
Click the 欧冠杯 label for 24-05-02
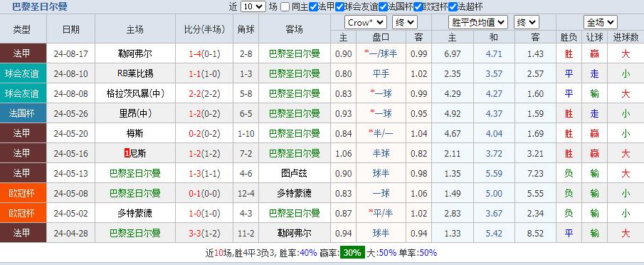22,213
